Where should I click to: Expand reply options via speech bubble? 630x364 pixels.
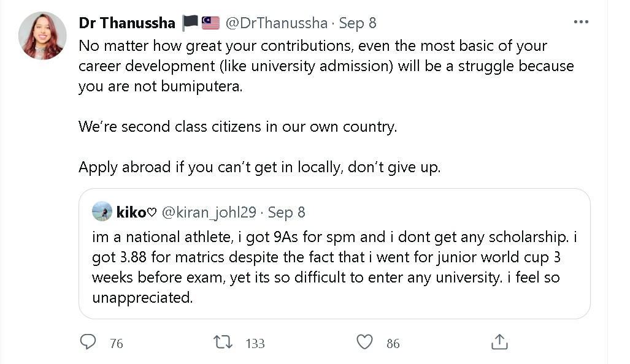tap(88, 343)
